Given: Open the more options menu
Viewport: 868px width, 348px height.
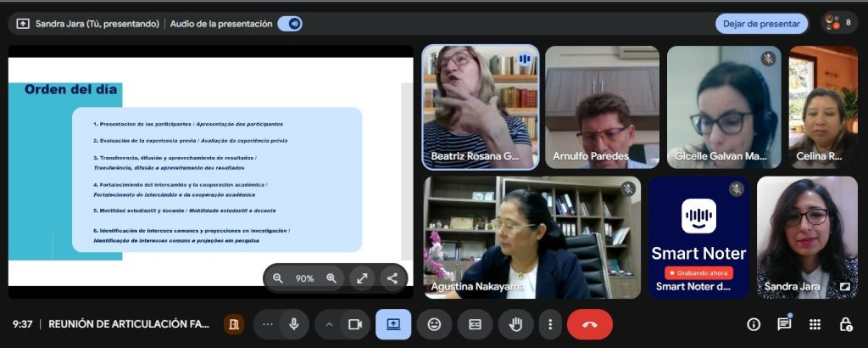Looking at the screenshot, I should [x=550, y=324].
